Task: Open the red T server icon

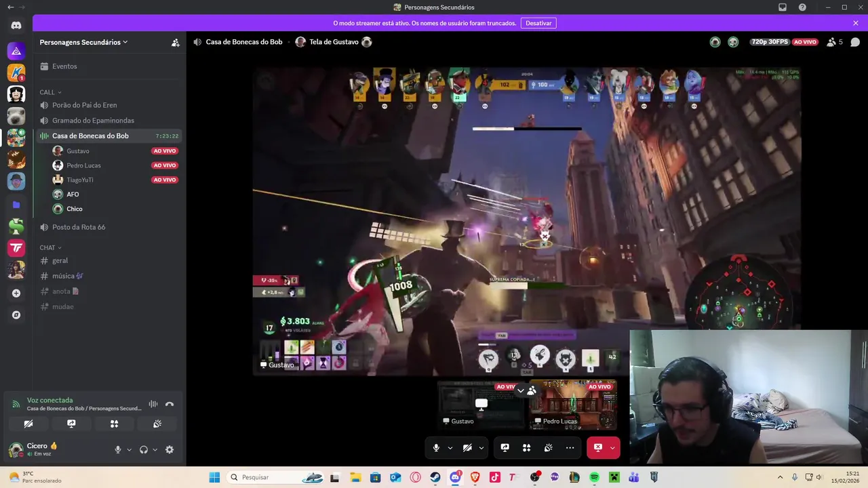Action: [x=16, y=248]
